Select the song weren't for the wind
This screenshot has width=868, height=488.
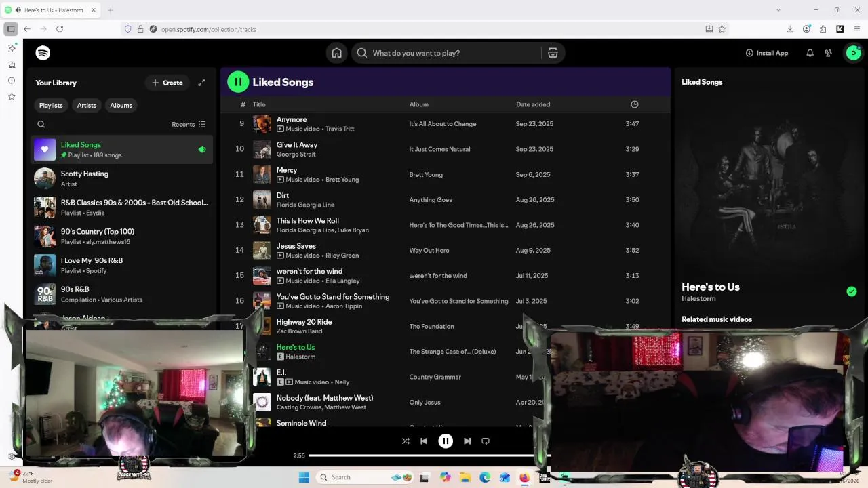coord(309,271)
